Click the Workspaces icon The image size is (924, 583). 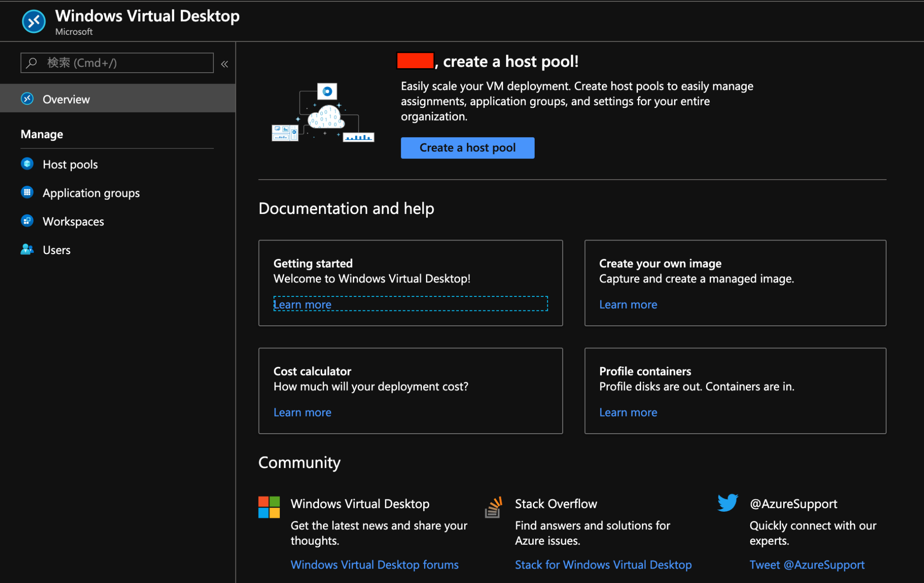(x=27, y=221)
